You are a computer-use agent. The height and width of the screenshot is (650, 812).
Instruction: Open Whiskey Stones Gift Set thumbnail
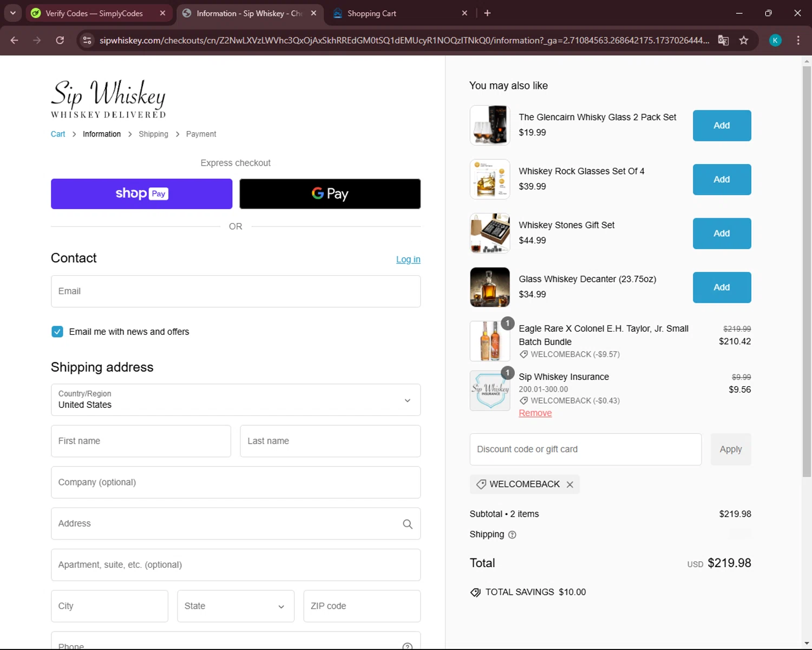click(x=490, y=233)
